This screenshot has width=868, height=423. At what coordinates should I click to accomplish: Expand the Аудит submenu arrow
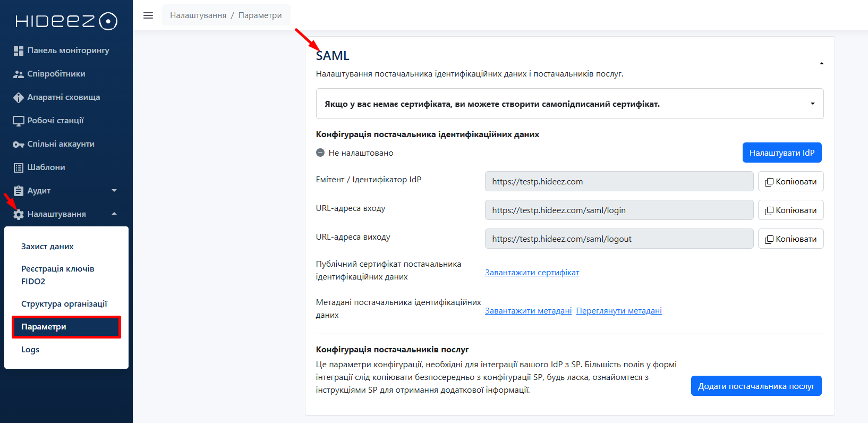click(114, 191)
